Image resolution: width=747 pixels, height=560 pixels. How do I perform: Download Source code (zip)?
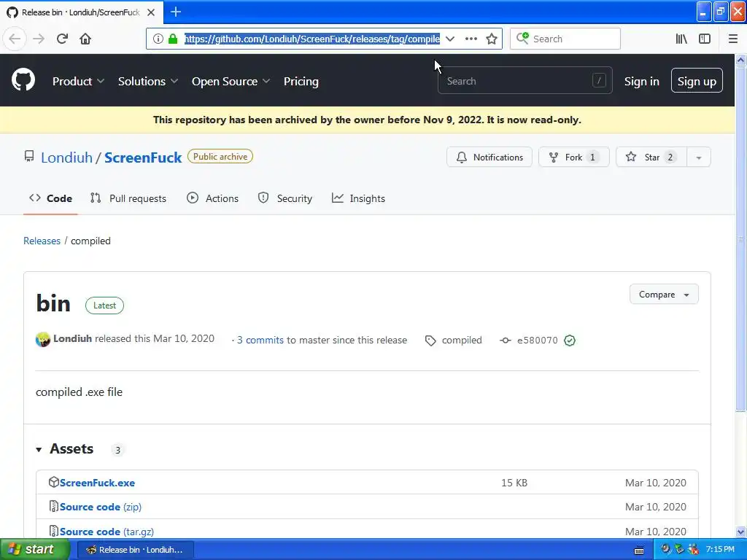click(x=101, y=507)
